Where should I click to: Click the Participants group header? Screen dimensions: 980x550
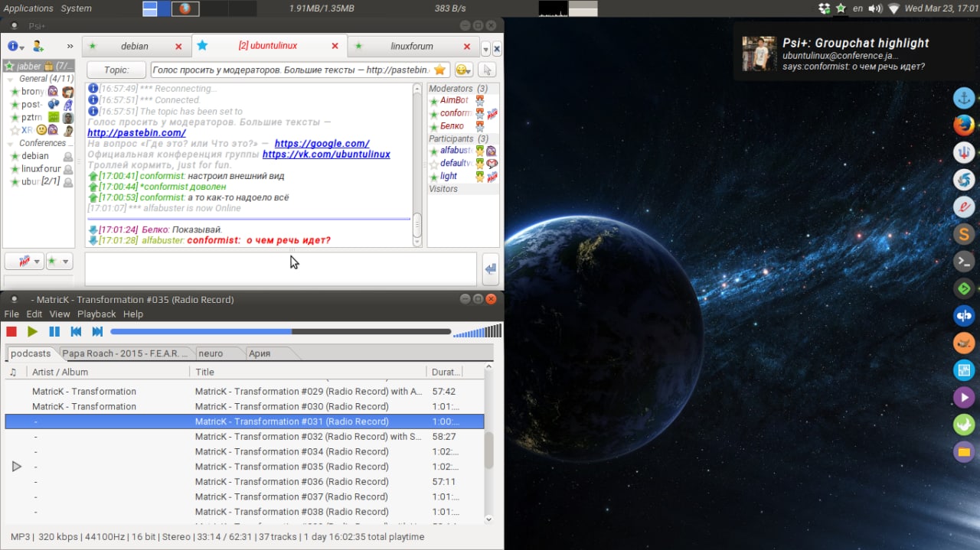pyautogui.click(x=462, y=138)
